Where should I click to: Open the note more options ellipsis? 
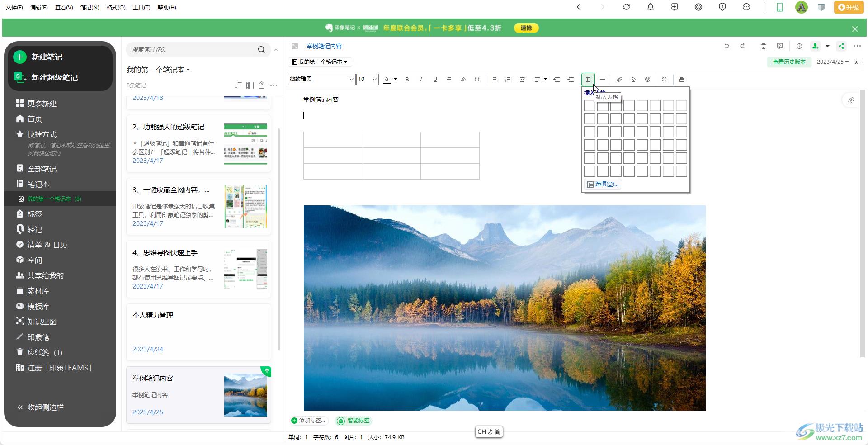[x=857, y=46]
